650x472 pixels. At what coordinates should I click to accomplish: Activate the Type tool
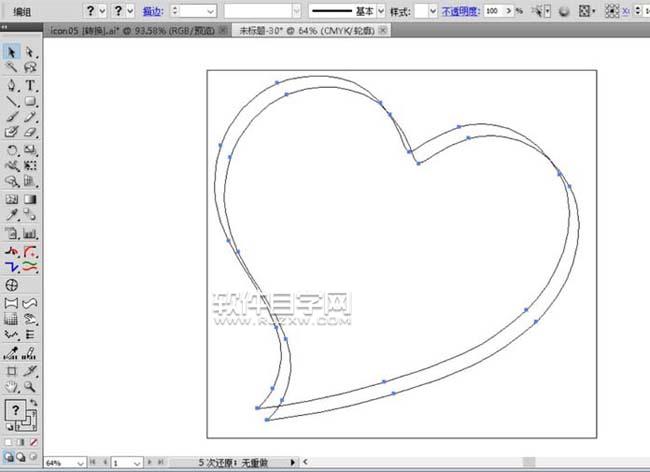pyautogui.click(x=30, y=85)
